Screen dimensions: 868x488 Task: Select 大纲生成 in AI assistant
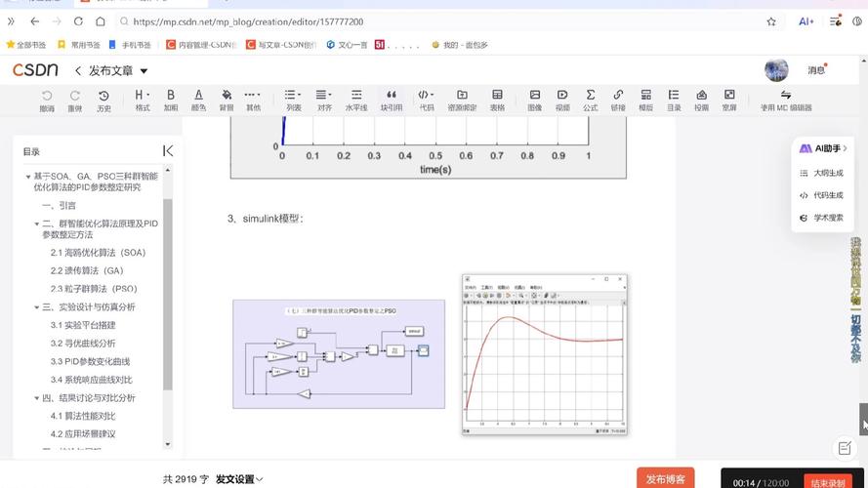[822, 173]
